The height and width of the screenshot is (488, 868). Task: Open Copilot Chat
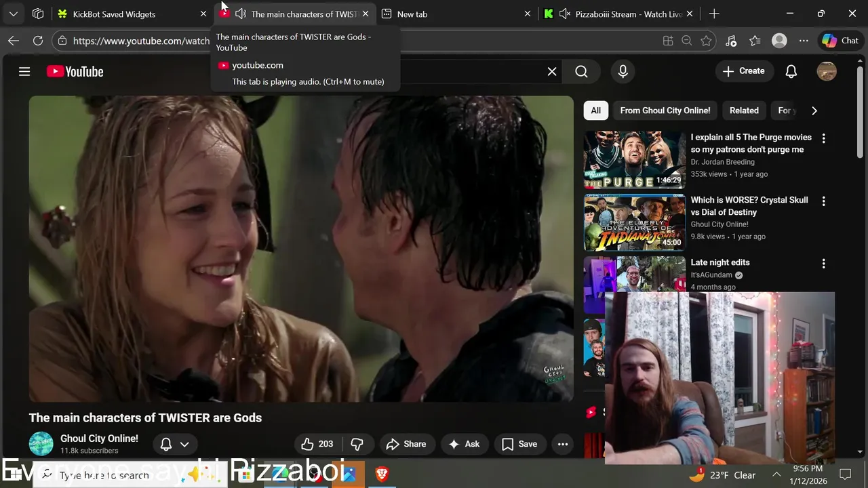840,41
